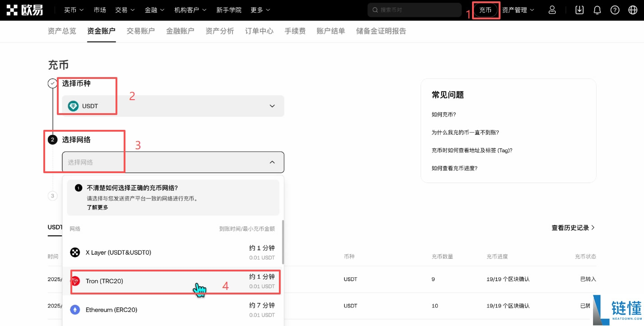Click the 充币进度 column header
Screen dimensions: 644x326
497,257
